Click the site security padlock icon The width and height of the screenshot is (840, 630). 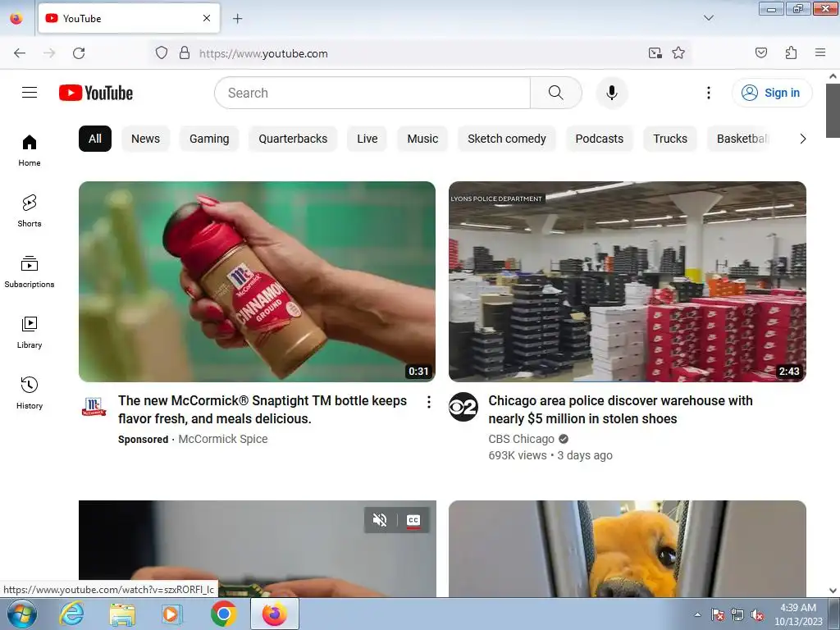(185, 53)
